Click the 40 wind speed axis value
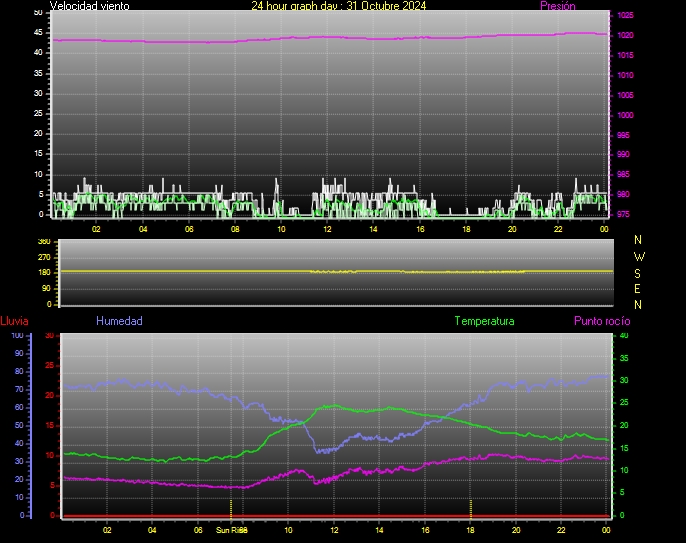 tap(38, 53)
